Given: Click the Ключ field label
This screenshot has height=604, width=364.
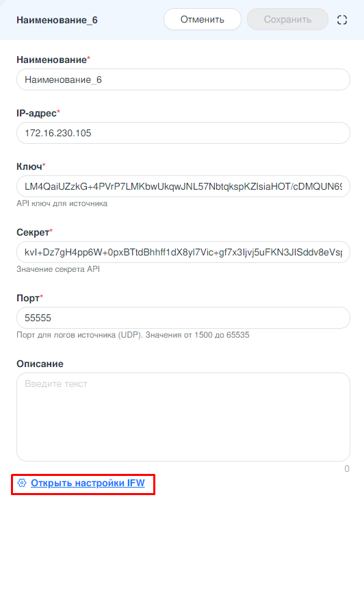Looking at the screenshot, I should [31, 166].
